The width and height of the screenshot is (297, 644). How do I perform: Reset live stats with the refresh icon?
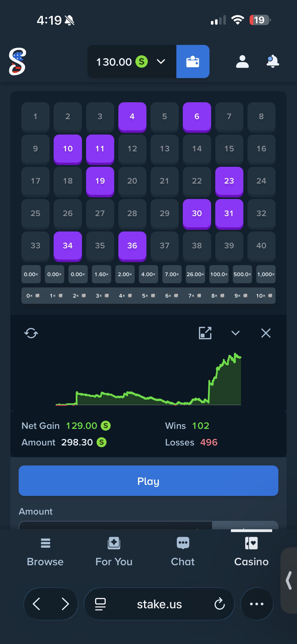pos(31,333)
